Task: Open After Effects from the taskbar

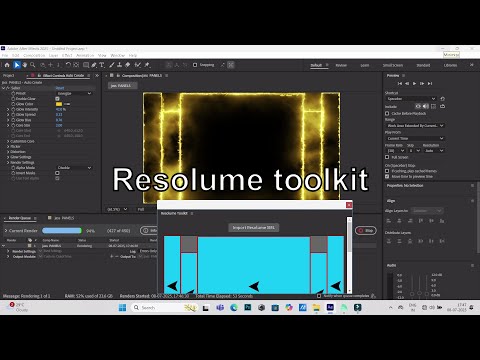Action: point(330,307)
